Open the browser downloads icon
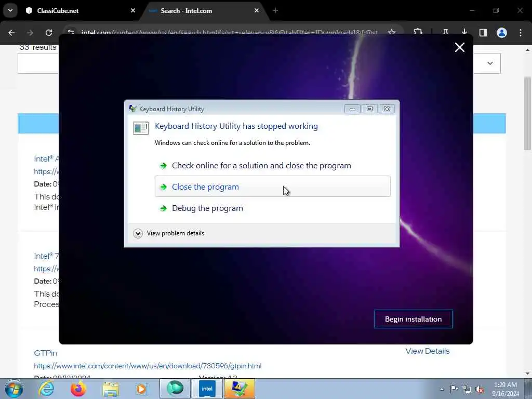 [464, 32]
